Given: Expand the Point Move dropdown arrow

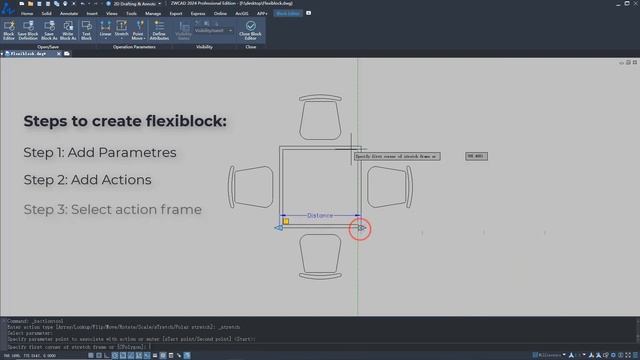Looking at the screenshot, I should [x=144, y=38].
